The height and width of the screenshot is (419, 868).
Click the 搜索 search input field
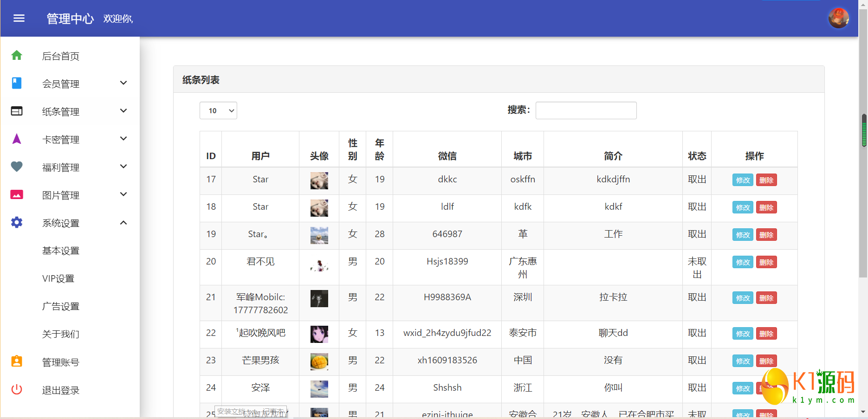click(x=586, y=110)
